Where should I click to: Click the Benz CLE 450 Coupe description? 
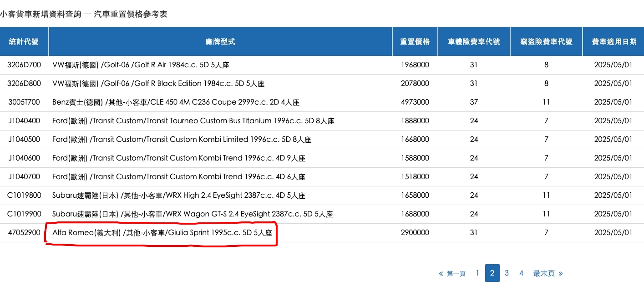(x=176, y=102)
